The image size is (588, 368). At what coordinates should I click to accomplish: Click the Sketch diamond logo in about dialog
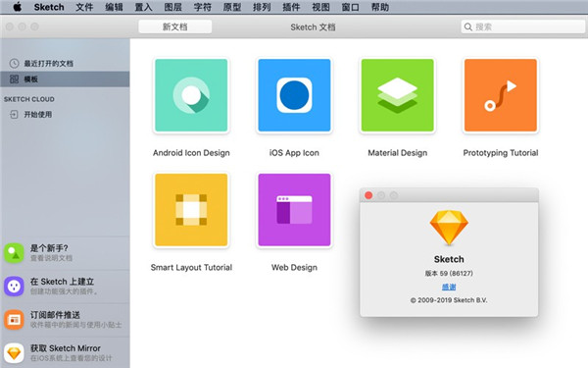click(449, 228)
